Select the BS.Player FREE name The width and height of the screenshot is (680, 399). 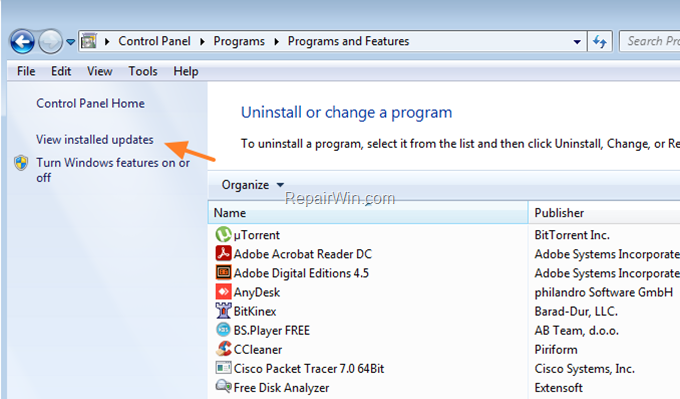point(272,331)
